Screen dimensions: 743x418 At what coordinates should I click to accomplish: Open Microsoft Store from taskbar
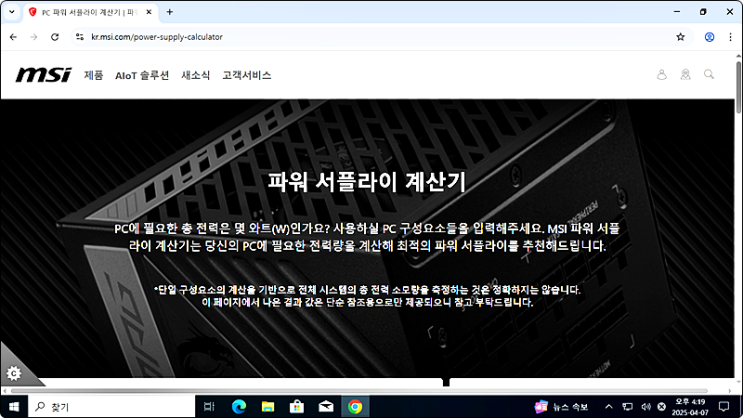(x=297, y=407)
